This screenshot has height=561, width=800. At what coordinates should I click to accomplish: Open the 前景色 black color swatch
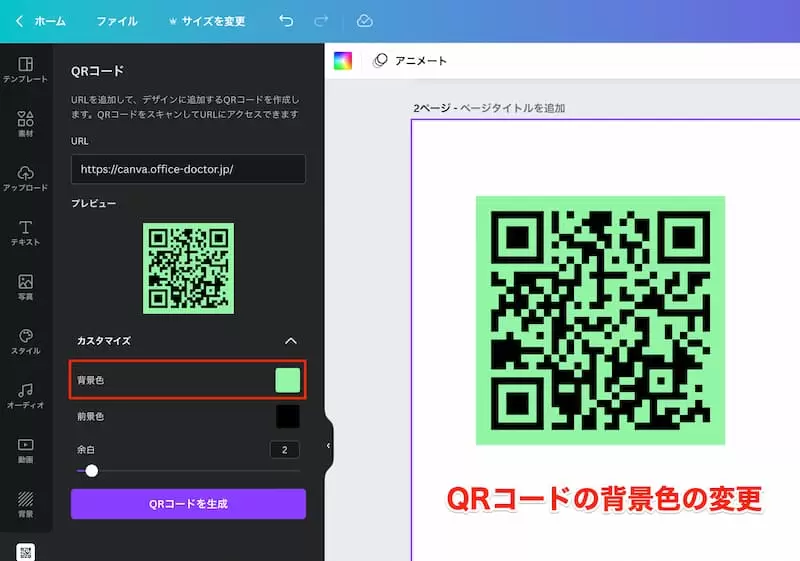coord(288,416)
